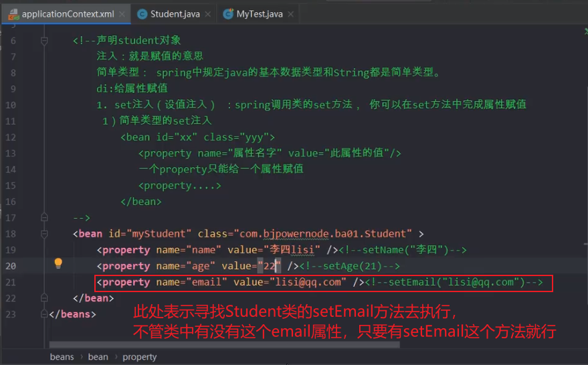Screen dimensions: 588x365
Task: Click the name="age" attribute on line 20
Action: point(185,266)
